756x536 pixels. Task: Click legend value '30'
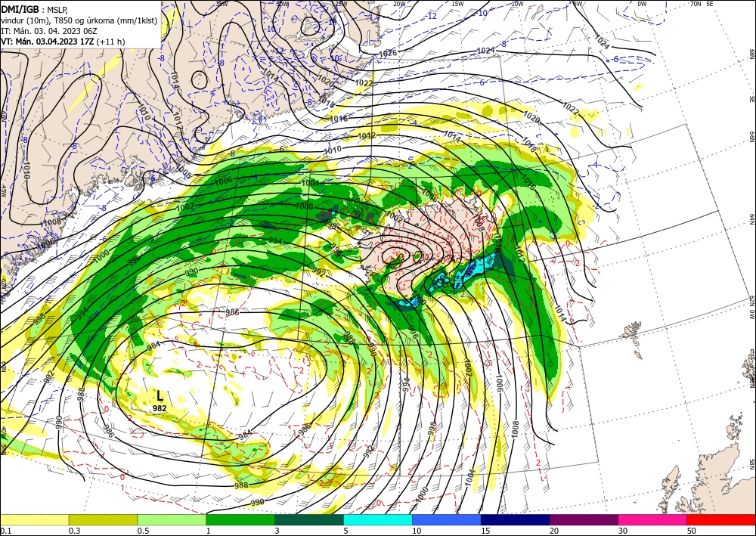(623, 531)
